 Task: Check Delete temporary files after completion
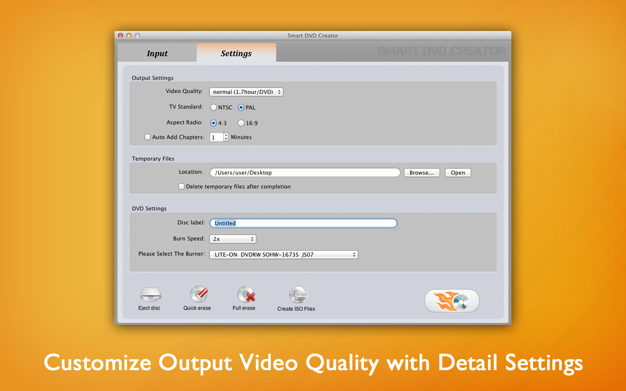pos(181,187)
